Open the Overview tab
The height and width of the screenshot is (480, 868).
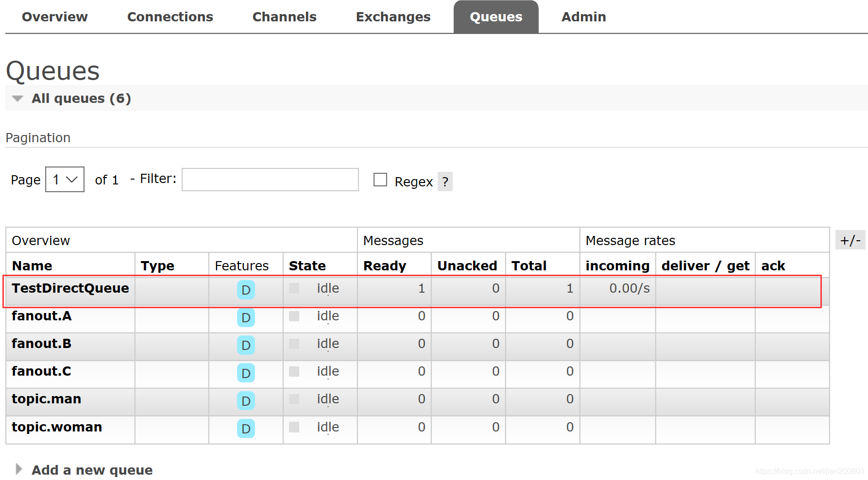(x=55, y=17)
